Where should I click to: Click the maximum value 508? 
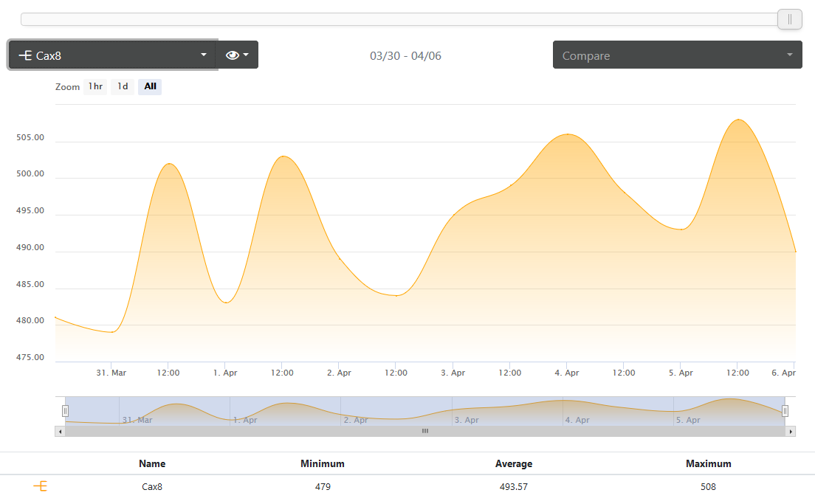(x=709, y=487)
